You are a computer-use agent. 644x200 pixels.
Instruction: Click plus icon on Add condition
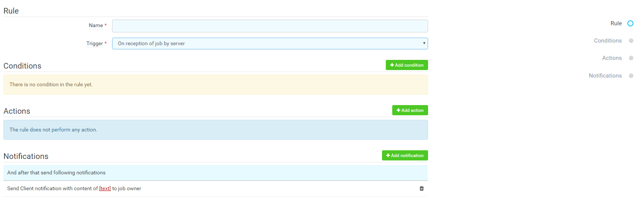[392, 65]
